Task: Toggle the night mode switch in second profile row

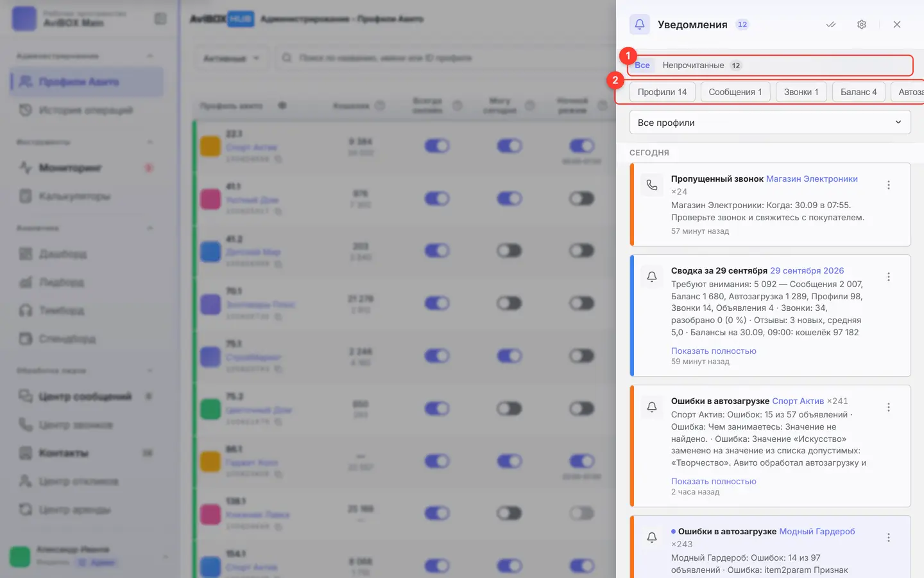Action: (x=581, y=198)
